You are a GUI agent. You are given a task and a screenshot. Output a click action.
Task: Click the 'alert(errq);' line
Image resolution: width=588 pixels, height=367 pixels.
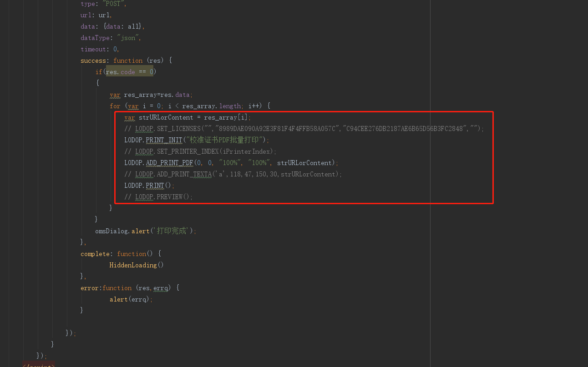click(x=131, y=299)
